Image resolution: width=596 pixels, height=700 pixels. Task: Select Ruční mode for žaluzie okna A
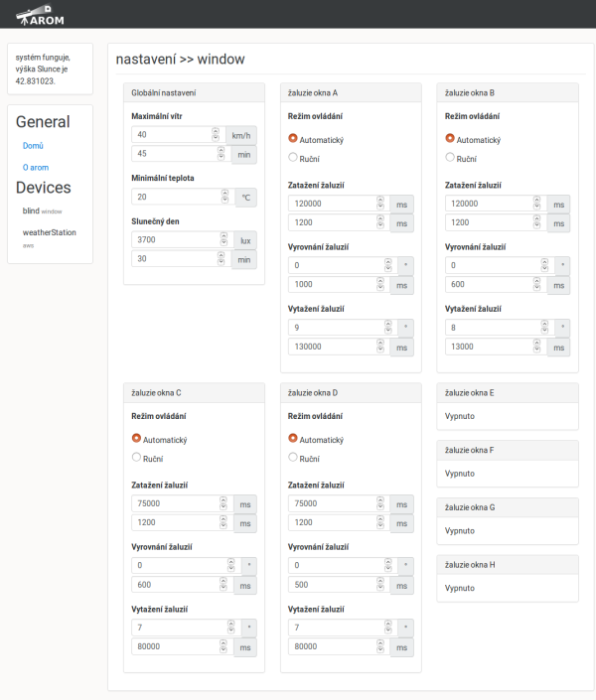point(293,157)
